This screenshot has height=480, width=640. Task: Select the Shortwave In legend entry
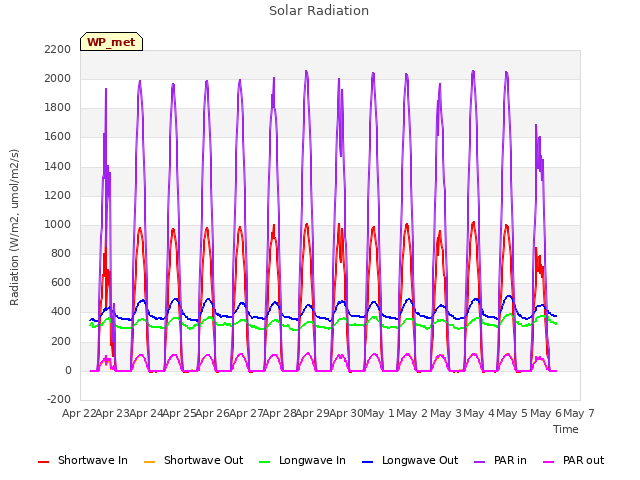[x=83, y=460]
